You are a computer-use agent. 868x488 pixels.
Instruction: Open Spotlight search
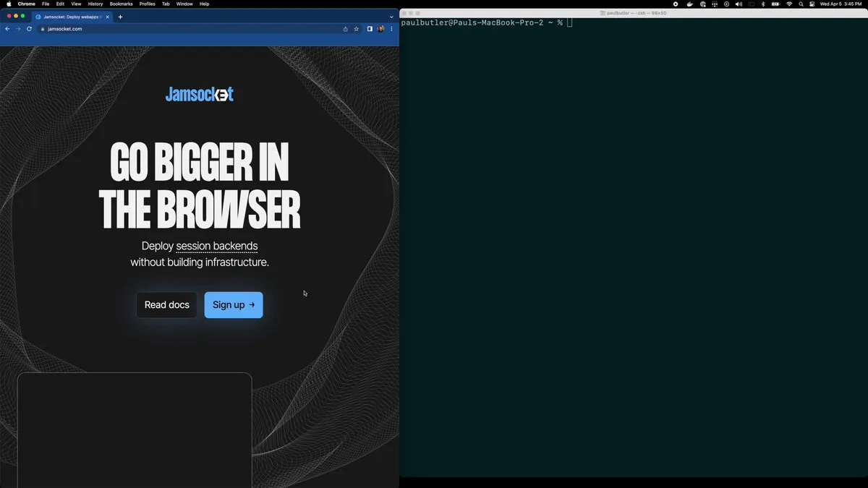(x=801, y=4)
